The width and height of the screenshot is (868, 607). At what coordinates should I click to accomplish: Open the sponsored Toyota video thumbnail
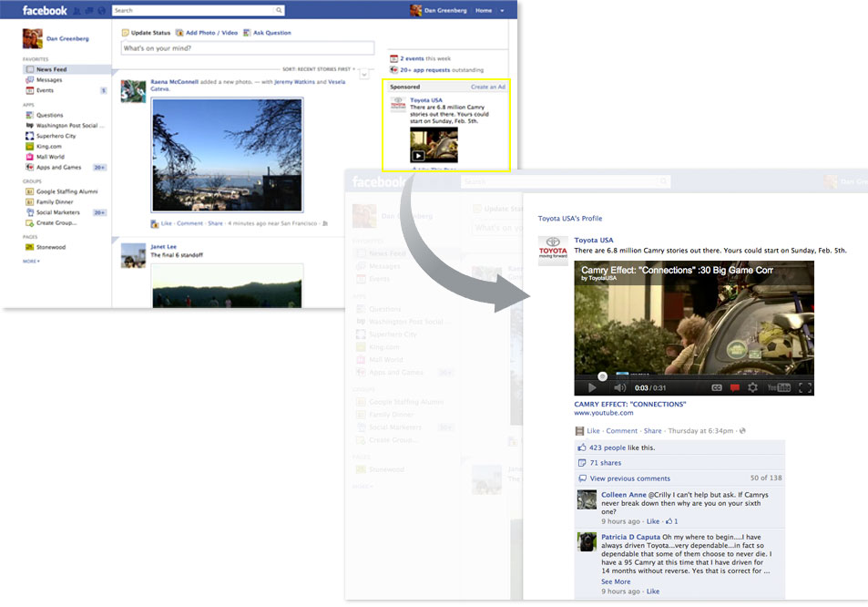point(433,145)
